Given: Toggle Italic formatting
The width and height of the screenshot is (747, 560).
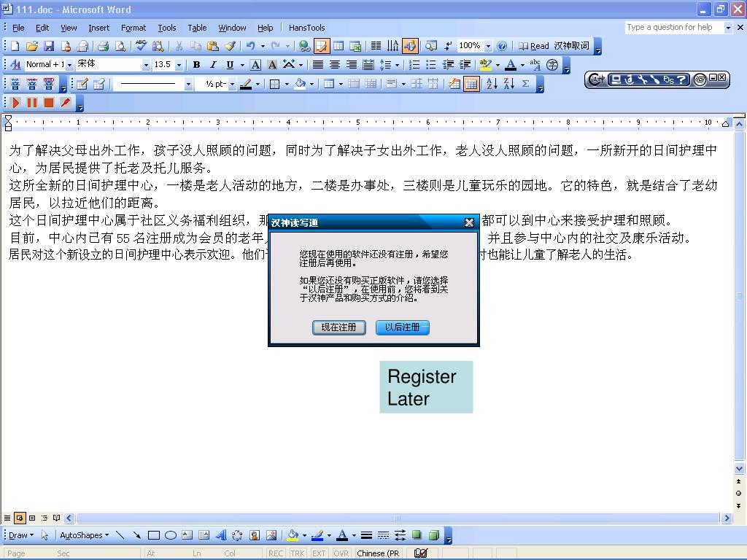Looking at the screenshot, I should point(213,65).
